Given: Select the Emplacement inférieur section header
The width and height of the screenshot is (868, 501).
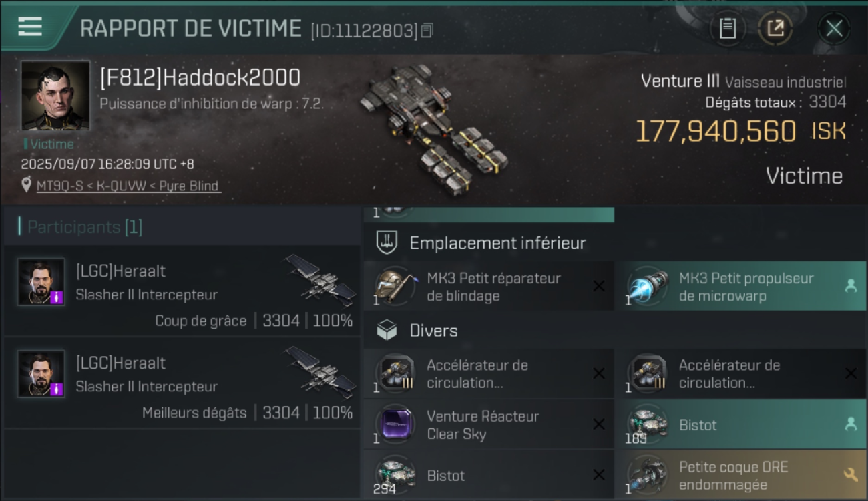Looking at the screenshot, I should point(497,243).
